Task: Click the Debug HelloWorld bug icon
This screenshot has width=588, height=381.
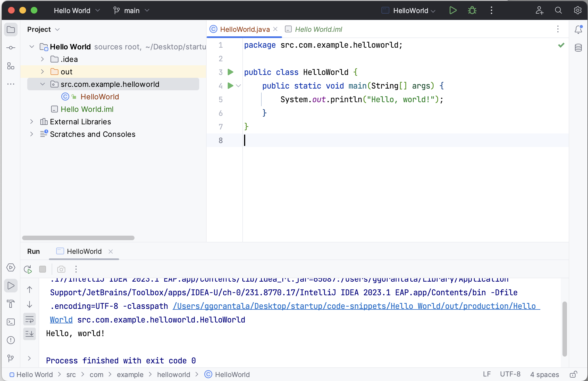Action: point(472,11)
